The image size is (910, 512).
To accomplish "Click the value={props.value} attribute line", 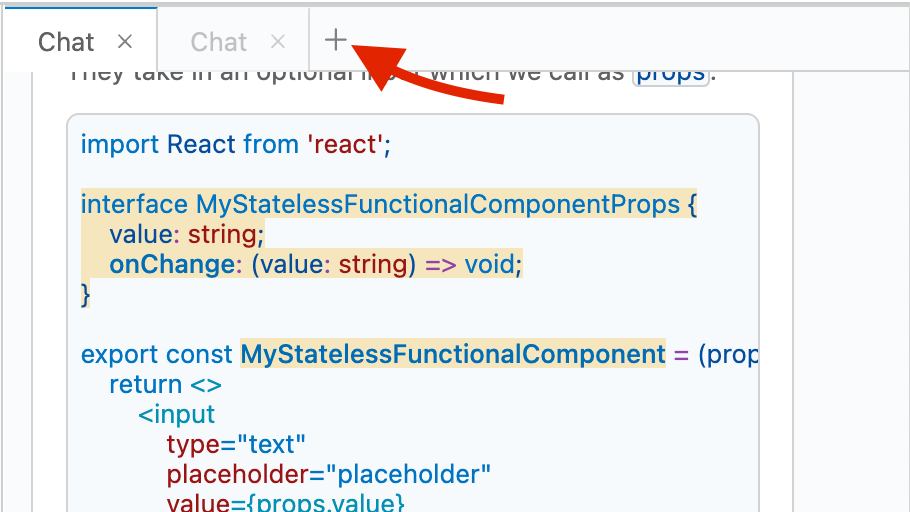I will 286,503.
